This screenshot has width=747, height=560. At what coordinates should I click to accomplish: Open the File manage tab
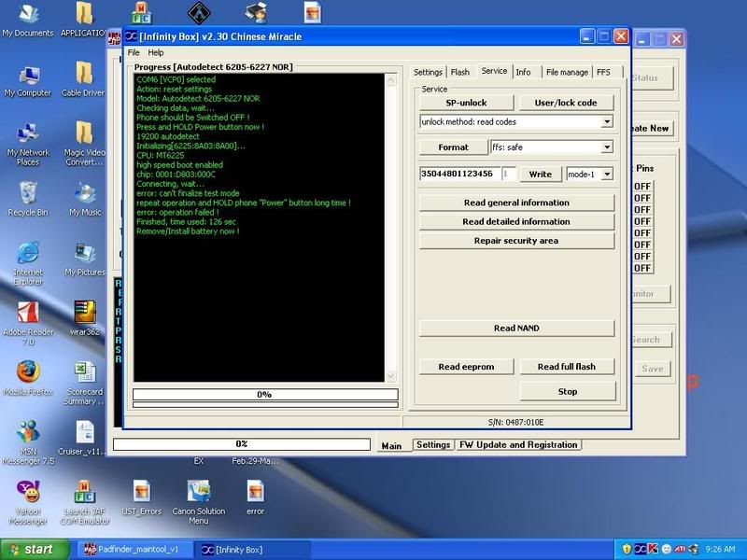567,72
